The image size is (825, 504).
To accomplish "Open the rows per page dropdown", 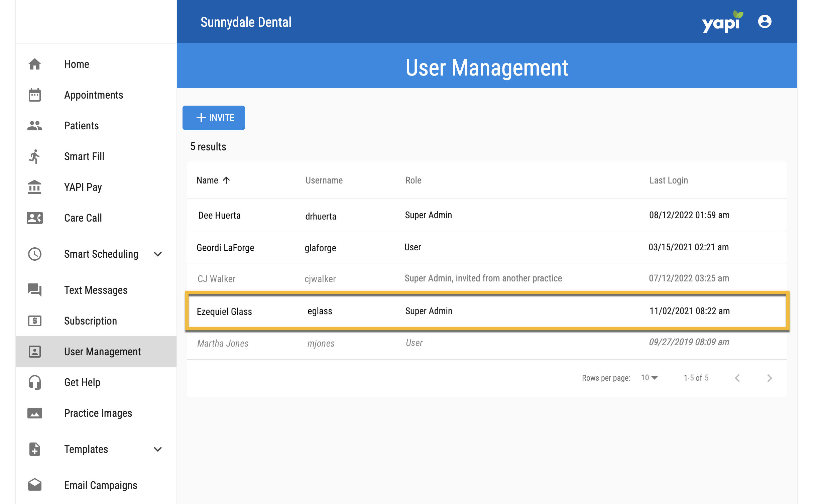I will point(649,378).
